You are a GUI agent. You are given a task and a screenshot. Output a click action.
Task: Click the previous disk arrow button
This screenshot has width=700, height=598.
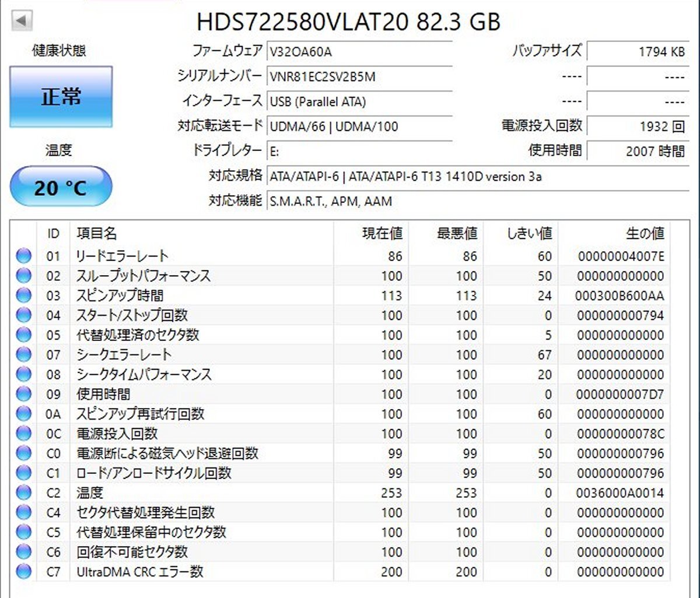click(x=22, y=21)
